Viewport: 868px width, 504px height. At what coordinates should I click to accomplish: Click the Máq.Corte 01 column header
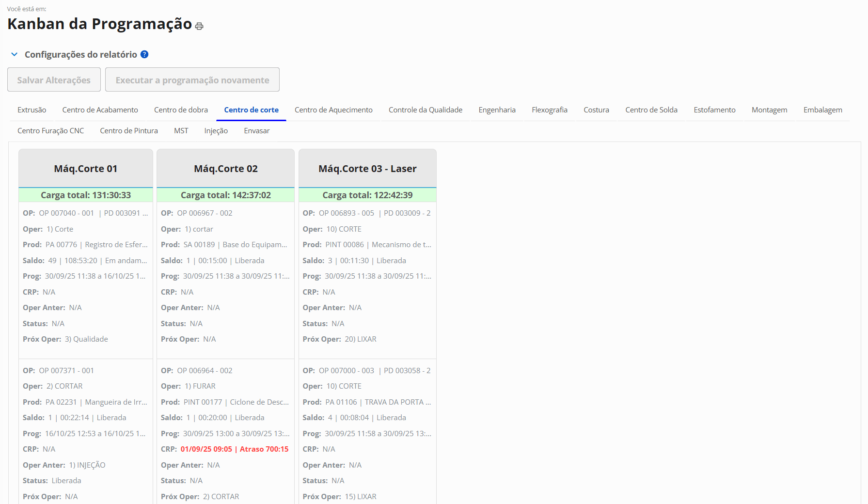pos(86,169)
